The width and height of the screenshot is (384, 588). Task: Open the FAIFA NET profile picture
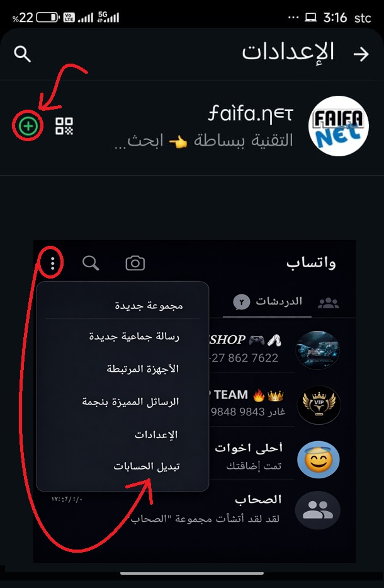tap(338, 126)
